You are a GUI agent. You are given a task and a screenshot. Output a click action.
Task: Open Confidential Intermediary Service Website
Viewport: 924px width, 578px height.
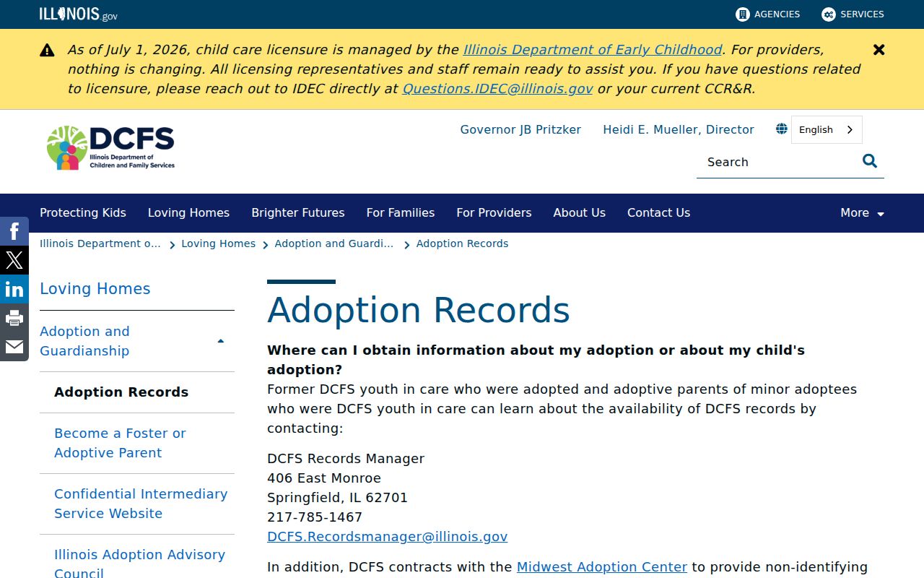141,504
